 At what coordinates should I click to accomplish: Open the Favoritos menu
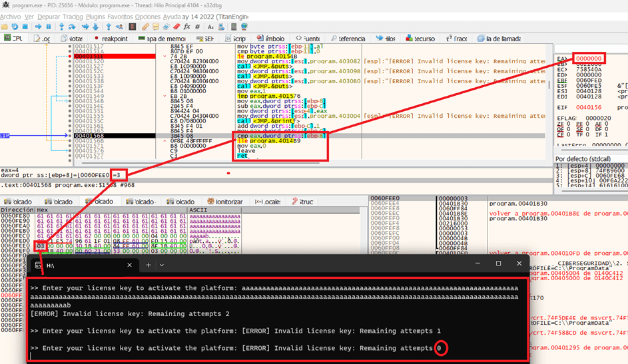120,17
